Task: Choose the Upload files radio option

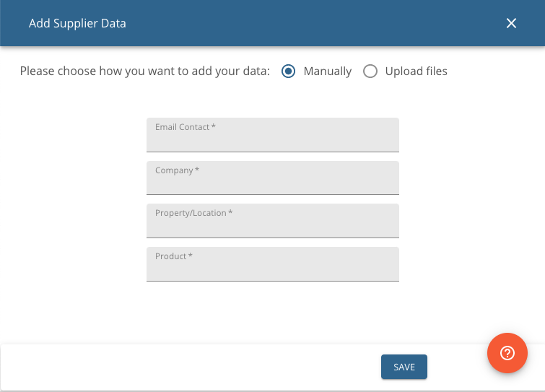Action: tap(370, 71)
